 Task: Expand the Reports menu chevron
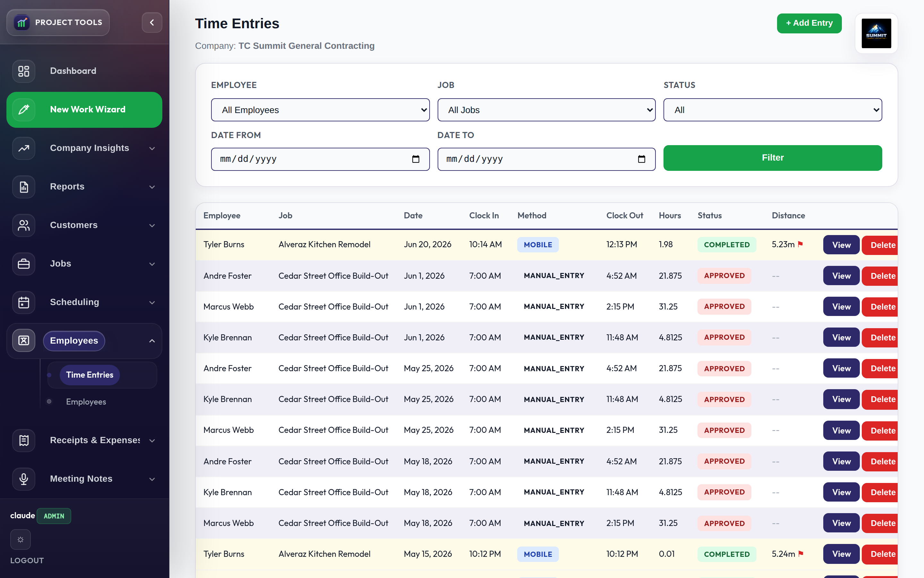pyautogui.click(x=152, y=187)
